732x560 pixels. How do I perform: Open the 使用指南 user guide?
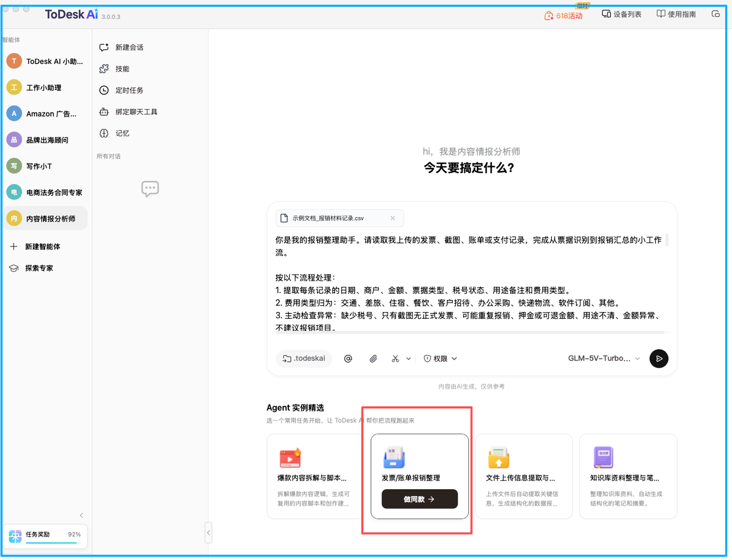click(x=676, y=14)
